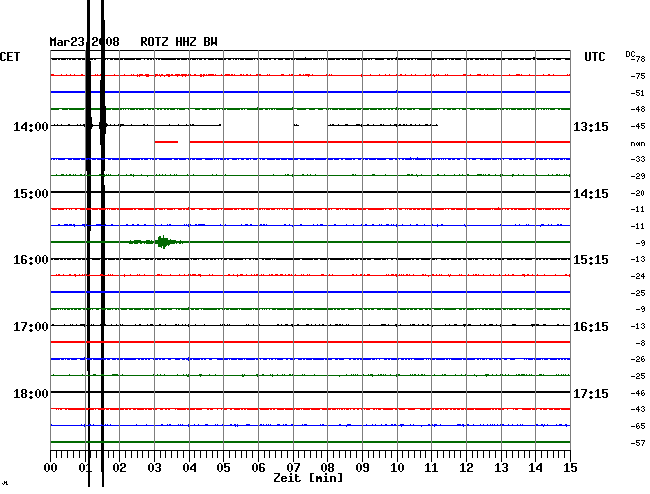Click the 16:00 CET time label
The width and height of the screenshot is (650, 494).
coord(31,260)
